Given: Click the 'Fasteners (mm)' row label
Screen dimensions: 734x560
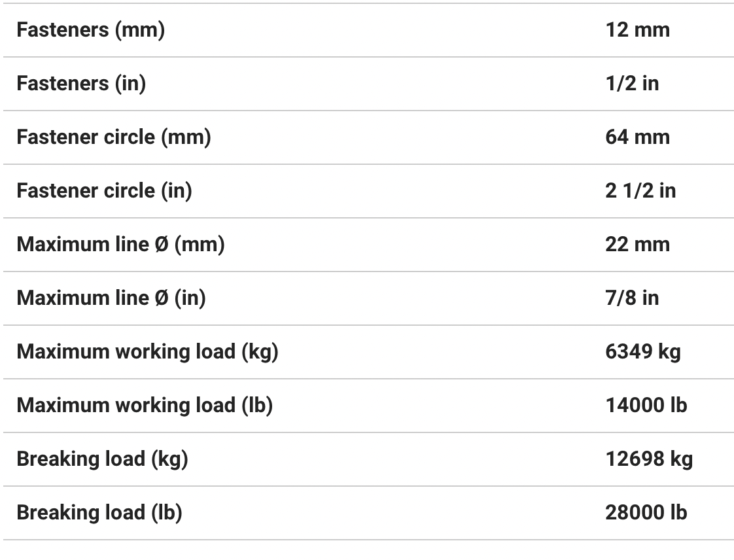Looking at the screenshot, I should (x=90, y=30).
